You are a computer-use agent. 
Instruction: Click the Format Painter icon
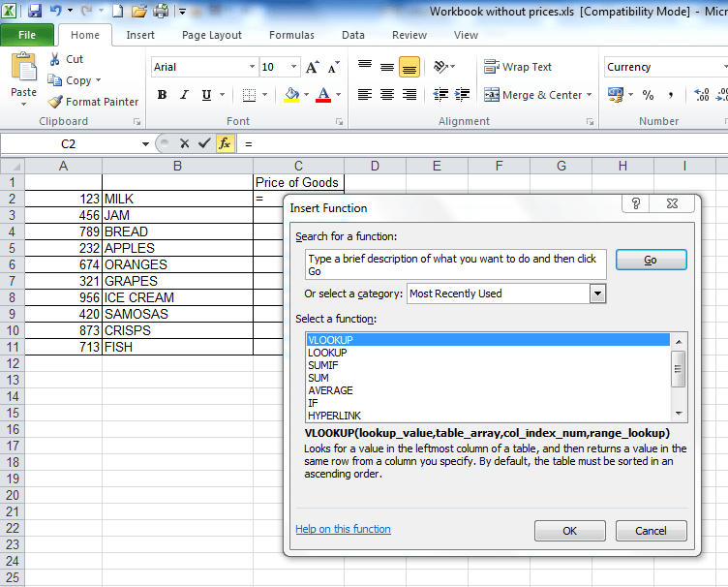pos(55,102)
